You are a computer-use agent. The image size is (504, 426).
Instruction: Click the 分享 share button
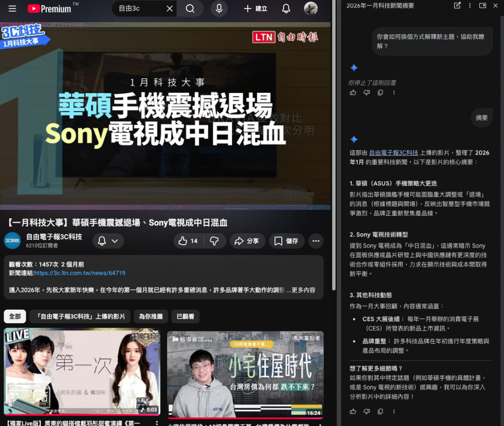pos(247,241)
